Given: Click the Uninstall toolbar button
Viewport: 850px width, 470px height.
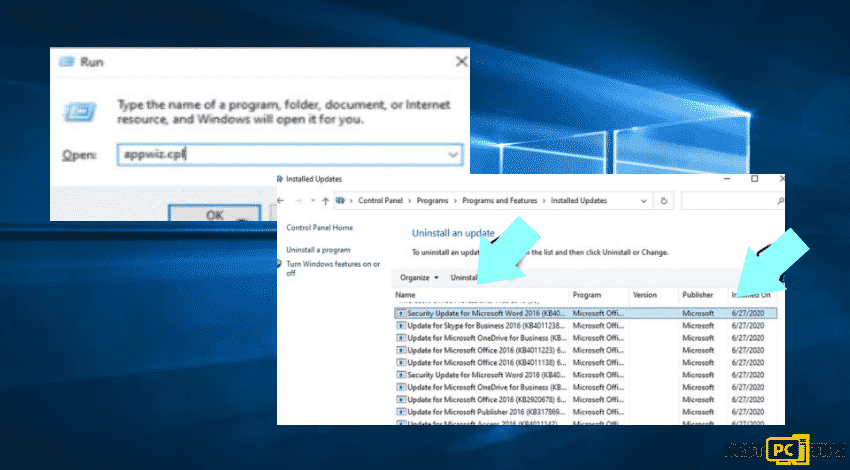Looking at the screenshot, I should (464, 278).
